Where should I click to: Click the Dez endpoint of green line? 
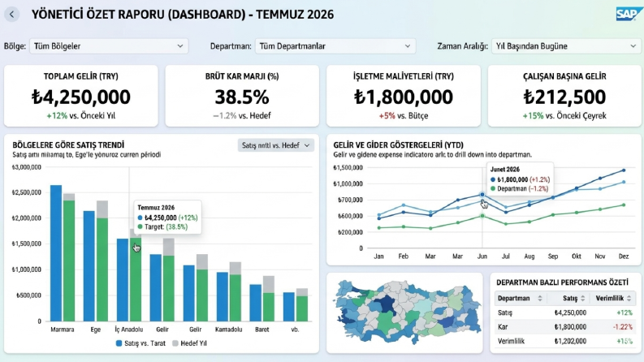tap(624, 205)
